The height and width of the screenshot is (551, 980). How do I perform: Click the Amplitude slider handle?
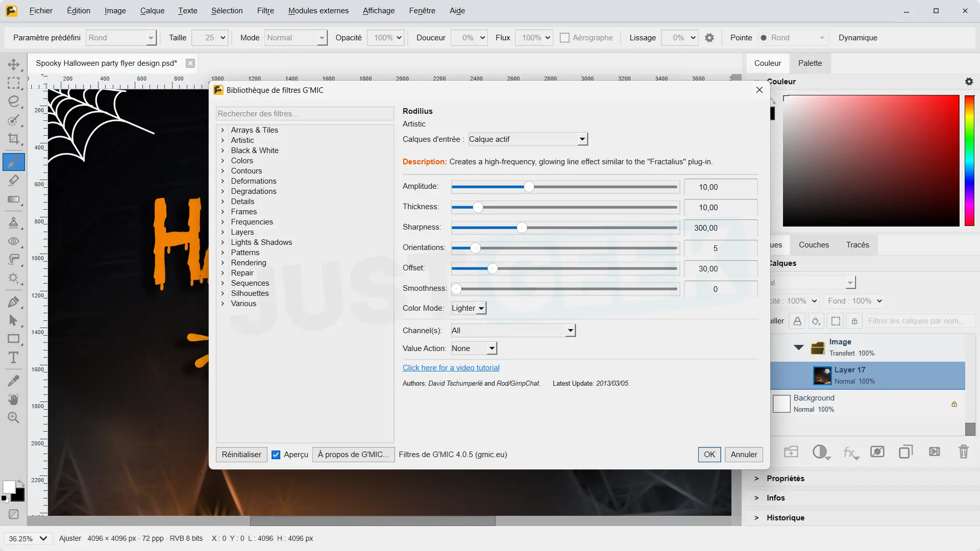coord(529,187)
